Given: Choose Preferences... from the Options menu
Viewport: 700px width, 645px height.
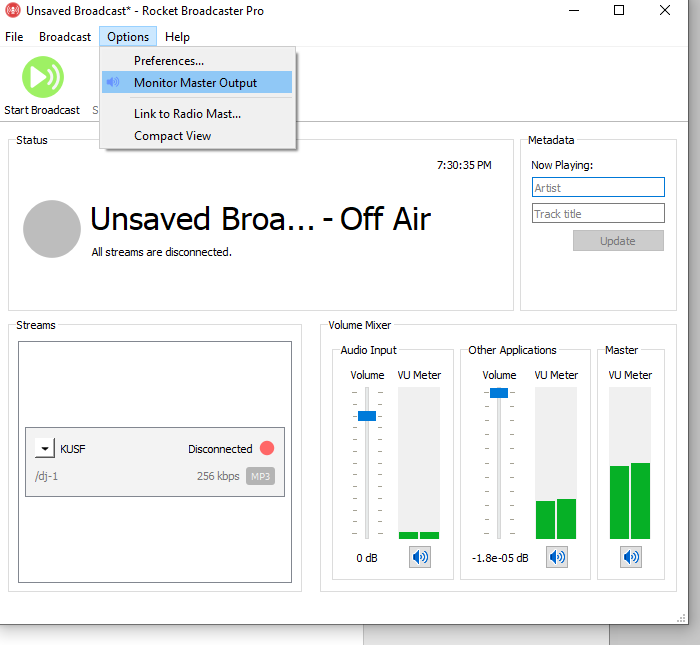Looking at the screenshot, I should point(197,61).
